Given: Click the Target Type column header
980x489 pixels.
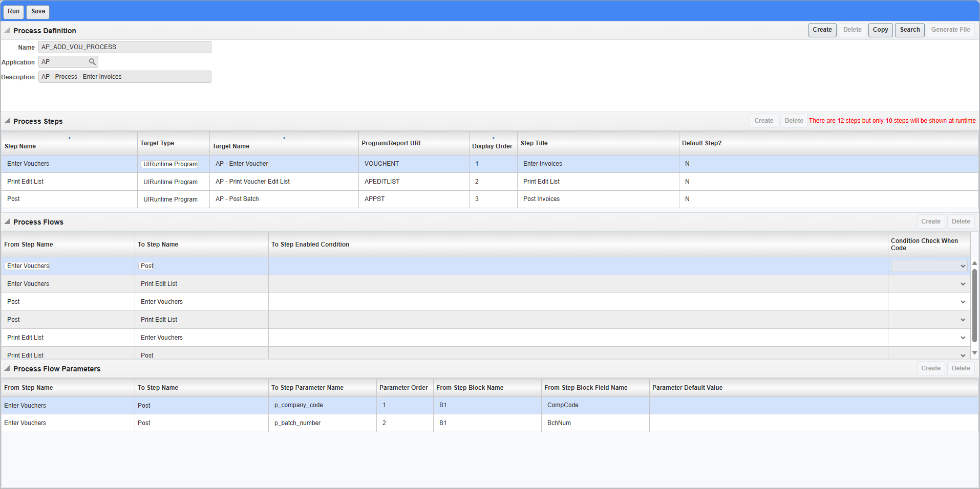Looking at the screenshot, I should pos(174,143).
